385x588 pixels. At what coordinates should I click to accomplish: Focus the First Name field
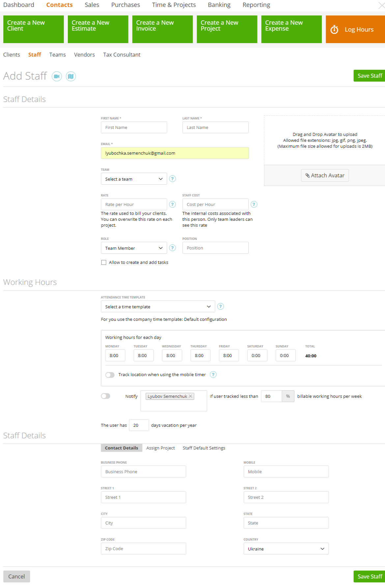[x=134, y=127]
